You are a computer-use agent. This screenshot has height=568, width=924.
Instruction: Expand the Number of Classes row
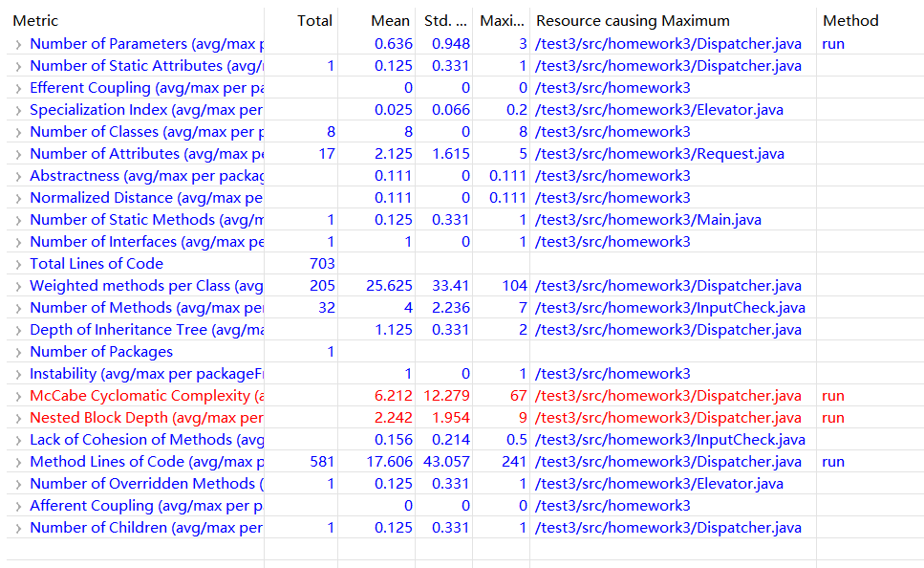point(18,133)
